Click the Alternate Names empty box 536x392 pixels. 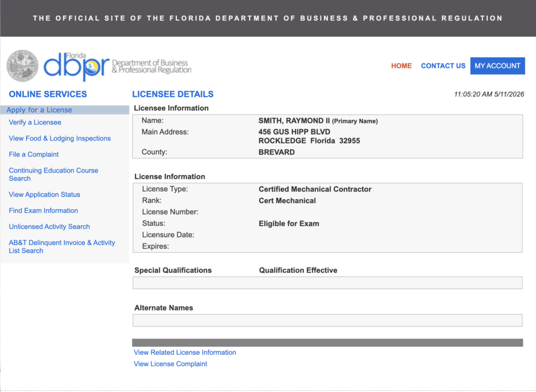coord(328,320)
